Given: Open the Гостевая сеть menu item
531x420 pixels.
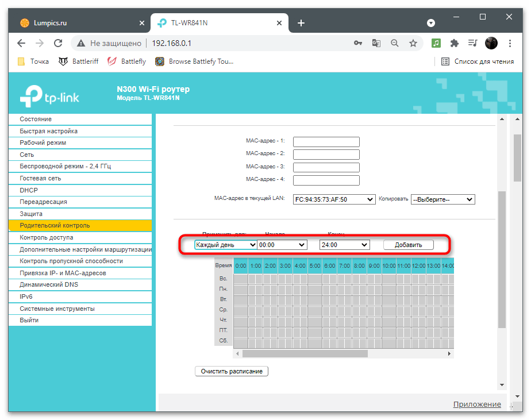Looking at the screenshot, I should click(x=80, y=178).
